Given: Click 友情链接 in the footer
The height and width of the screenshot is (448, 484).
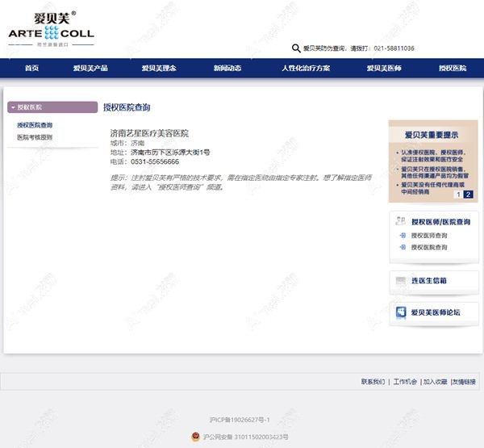Looking at the screenshot, I should [x=464, y=382].
